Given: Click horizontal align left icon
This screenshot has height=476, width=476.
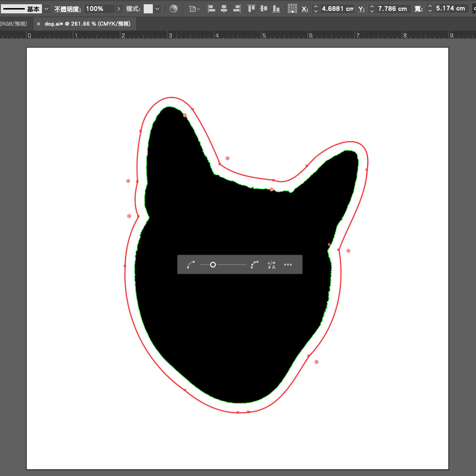Looking at the screenshot, I should pyautogui.click(x=212, y=9).
